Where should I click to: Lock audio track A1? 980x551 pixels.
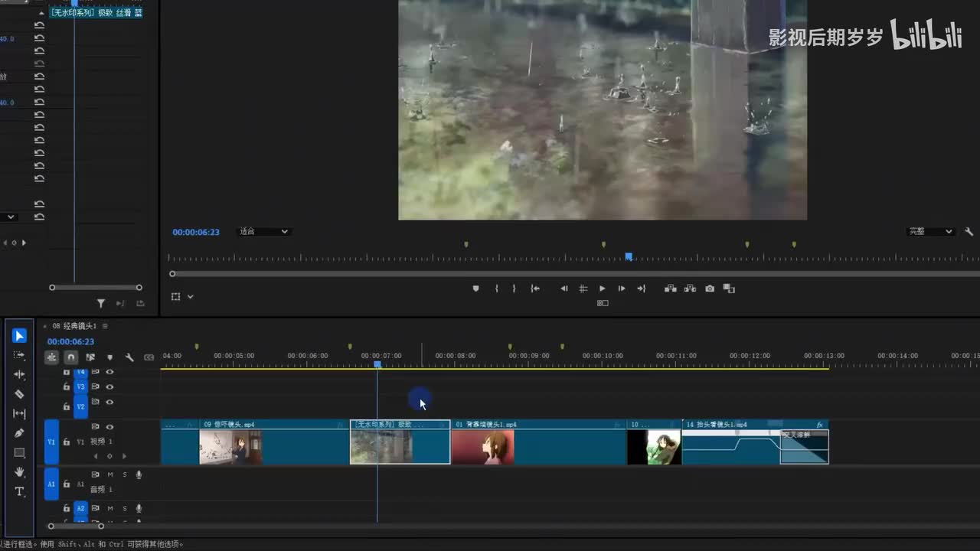pos(67,484)
